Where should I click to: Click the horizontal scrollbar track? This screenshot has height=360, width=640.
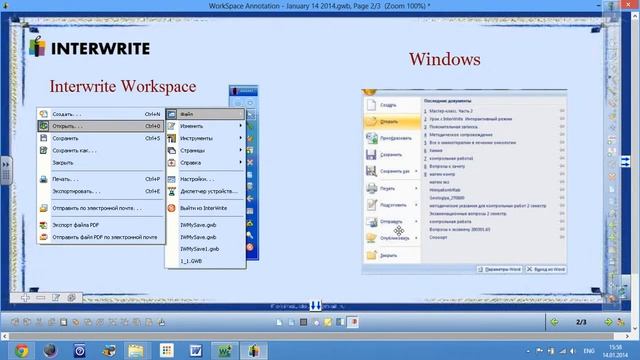312,336
